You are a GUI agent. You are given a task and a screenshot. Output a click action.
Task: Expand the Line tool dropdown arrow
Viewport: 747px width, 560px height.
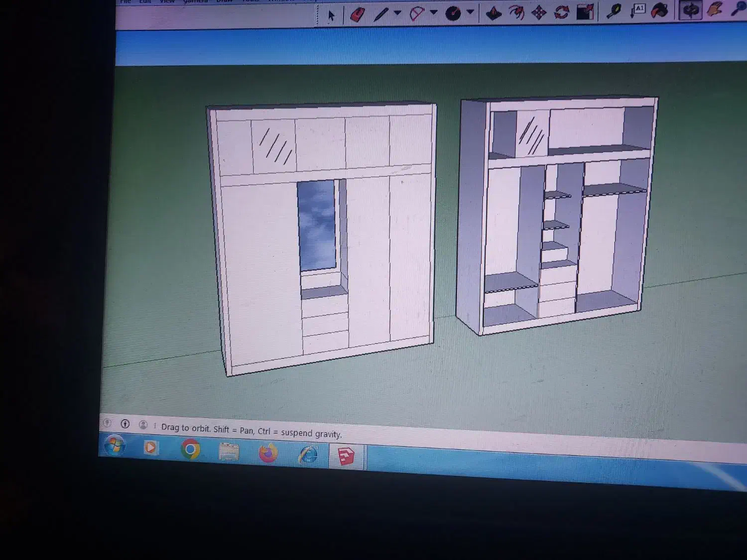pos(397,13)
